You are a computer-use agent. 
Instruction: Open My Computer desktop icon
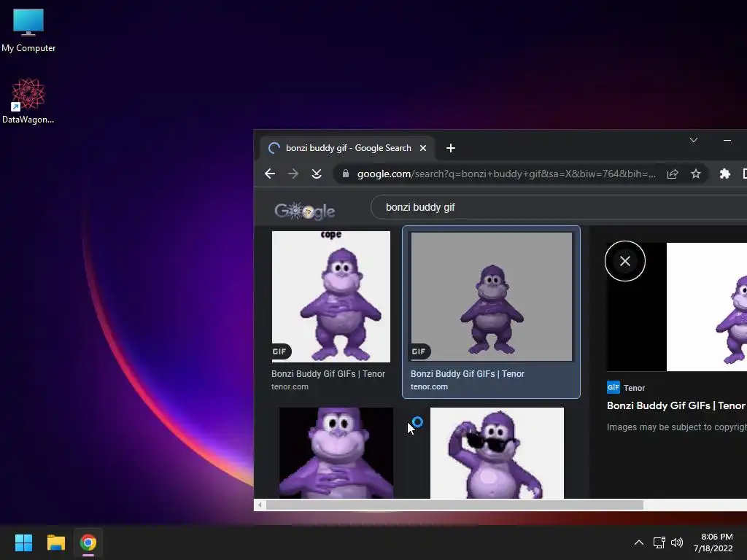coord(28,30)
